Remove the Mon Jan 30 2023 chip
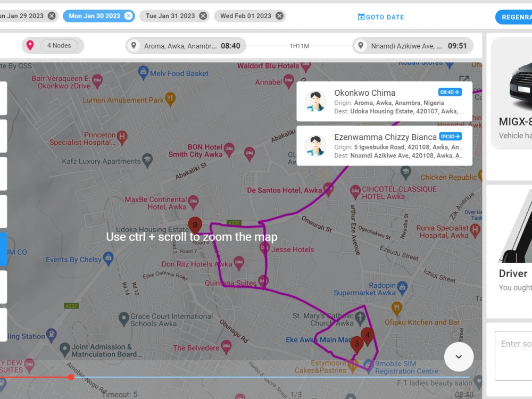The width and height of the screenshot is (532, 399). click(x=128, y=16)
